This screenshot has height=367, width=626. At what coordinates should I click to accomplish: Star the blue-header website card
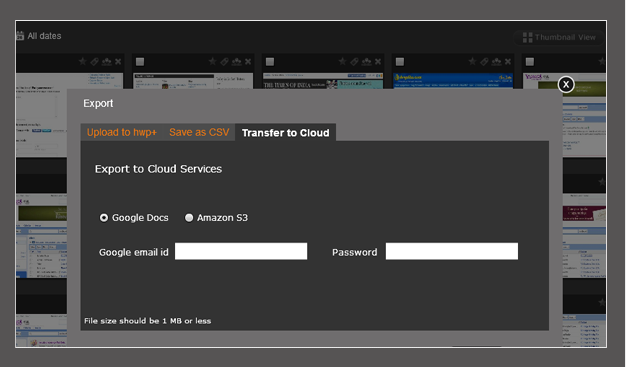(472, 61)
